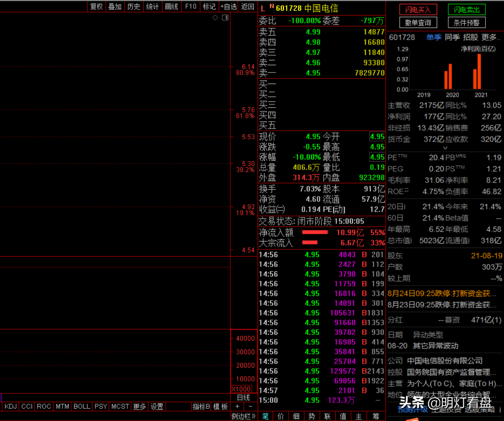The height and width of the screenshot is (421, 504).
Task: Switch to 筹 chip distribution tab
Action: [375, 416]
